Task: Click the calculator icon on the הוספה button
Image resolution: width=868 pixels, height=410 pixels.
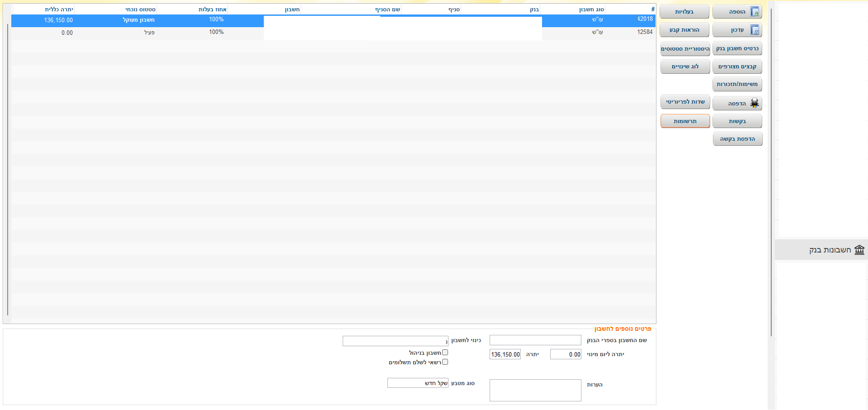Action: pos(755,12)
